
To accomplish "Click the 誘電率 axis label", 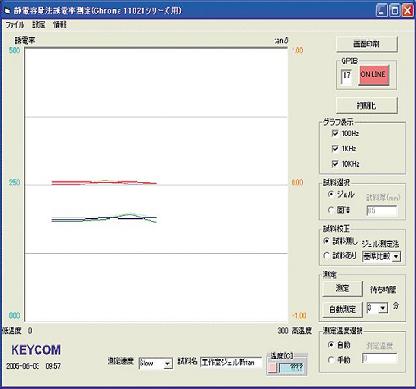I will click(25, 41).
